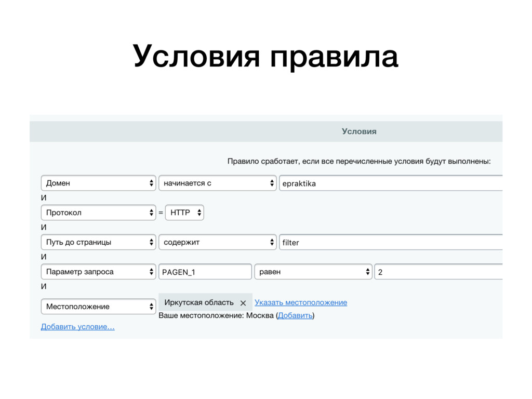Click the filter path value field

pyautogui.click(x=391, y=242)
